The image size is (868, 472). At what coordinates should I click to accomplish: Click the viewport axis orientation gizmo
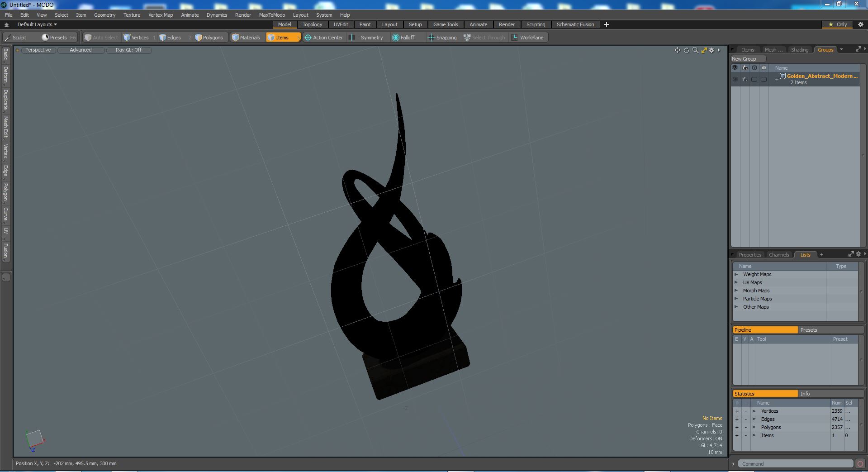point(35,440)
